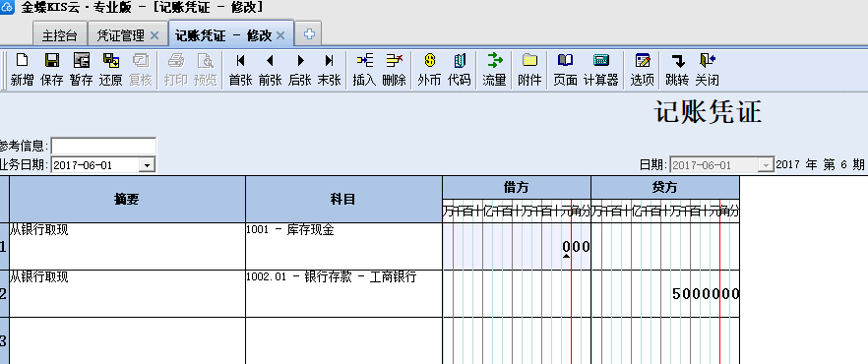Screen dimensions: 868x364
Task: Click account 1002.01 - 银行存款 - 工商银行
Action: 343,294
